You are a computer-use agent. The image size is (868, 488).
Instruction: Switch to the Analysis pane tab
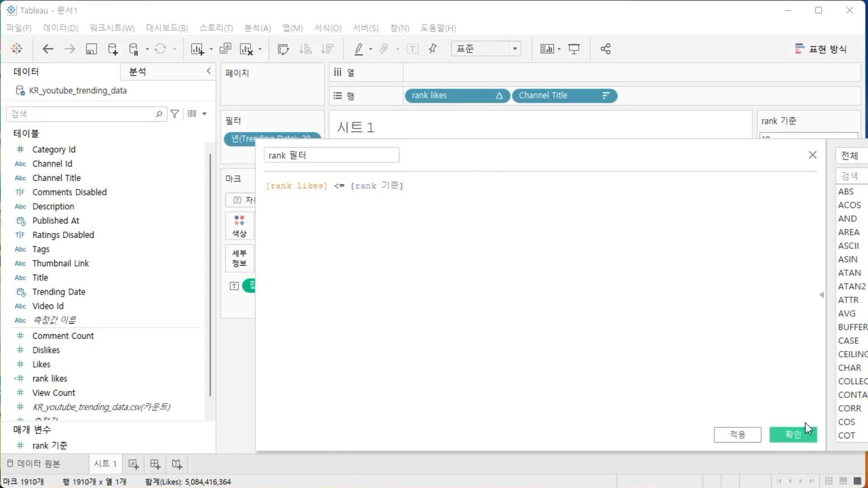pos(137,71)
